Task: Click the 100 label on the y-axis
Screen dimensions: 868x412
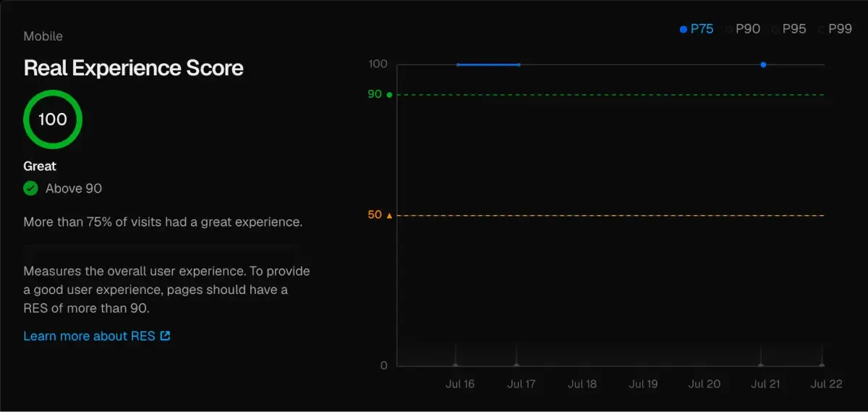Action: pos(378,64)
